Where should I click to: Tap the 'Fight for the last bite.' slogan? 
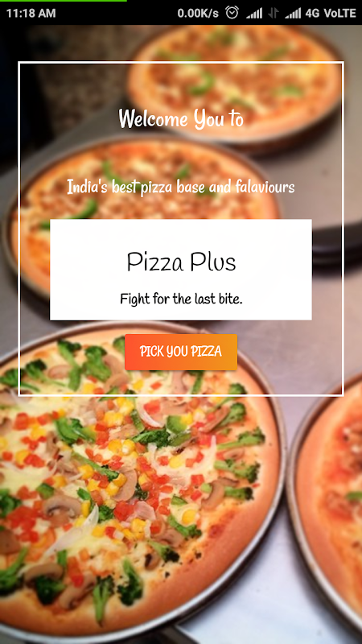[181, 299]
